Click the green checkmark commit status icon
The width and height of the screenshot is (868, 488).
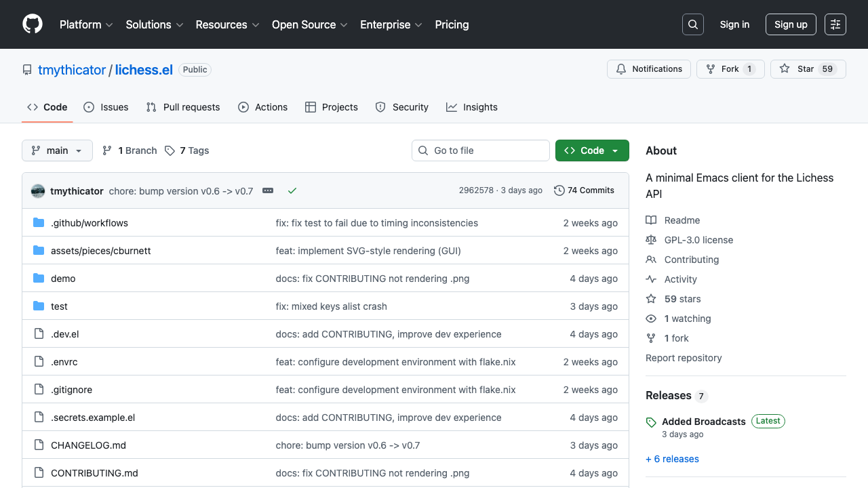(292, 191)
